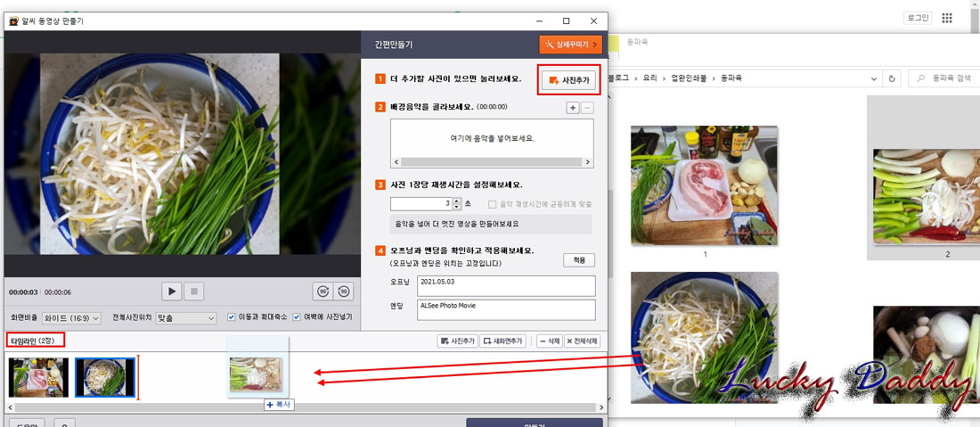Image resolution: width=980 pixels, height=427 pixels.
Task: Refresh the explorer folder view
Action: point(892,78)
